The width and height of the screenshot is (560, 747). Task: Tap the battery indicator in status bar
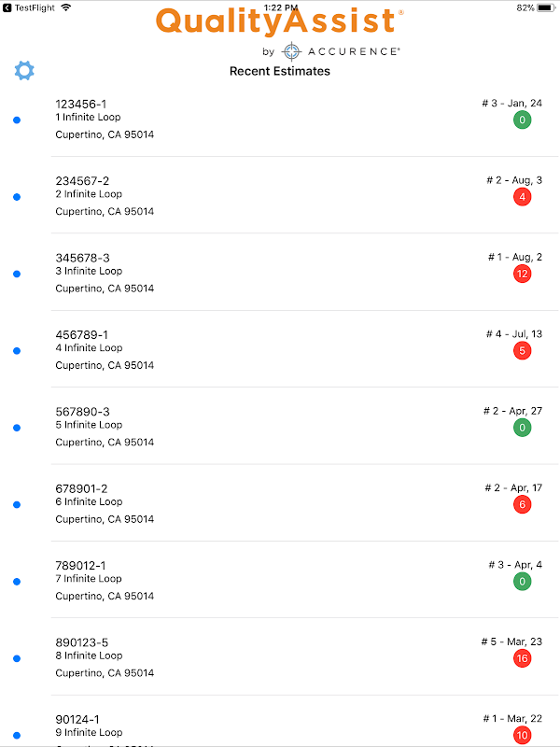click(x=546, y=7)
